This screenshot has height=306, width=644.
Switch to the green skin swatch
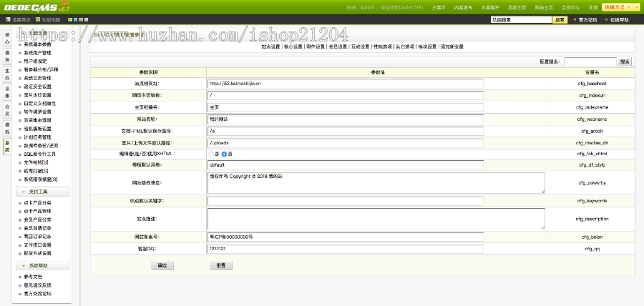71,19
